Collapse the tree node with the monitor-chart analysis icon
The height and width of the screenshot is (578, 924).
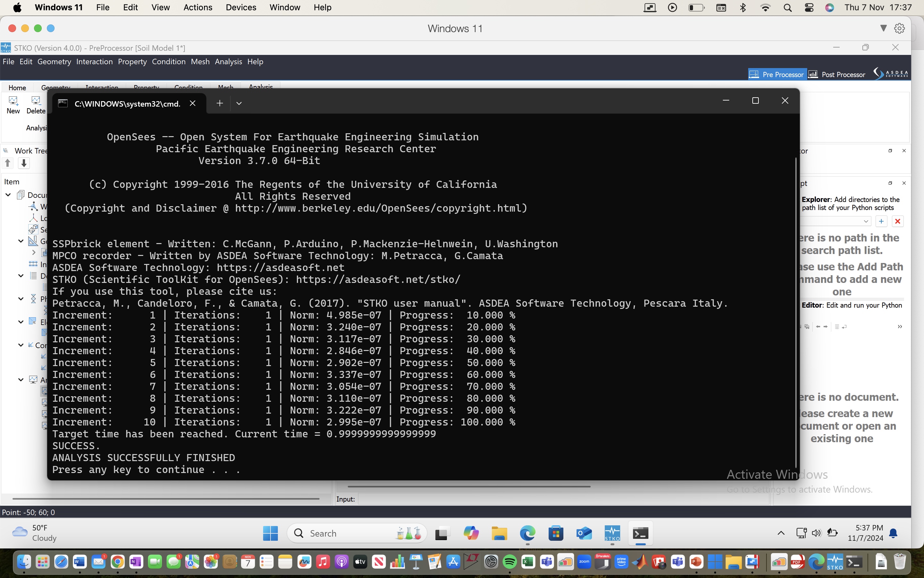tap(21, 380)
